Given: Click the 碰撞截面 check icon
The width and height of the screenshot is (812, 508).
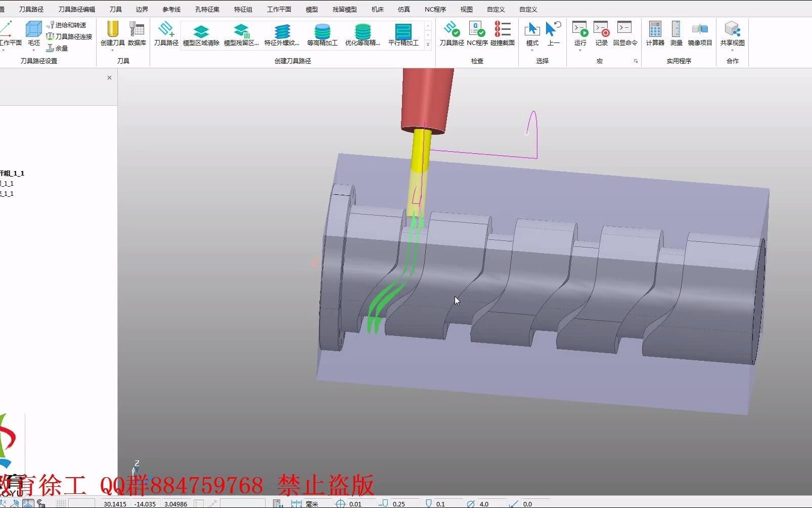Looking at the screenshot, I should pyautogui.click(x=502, y=33).
